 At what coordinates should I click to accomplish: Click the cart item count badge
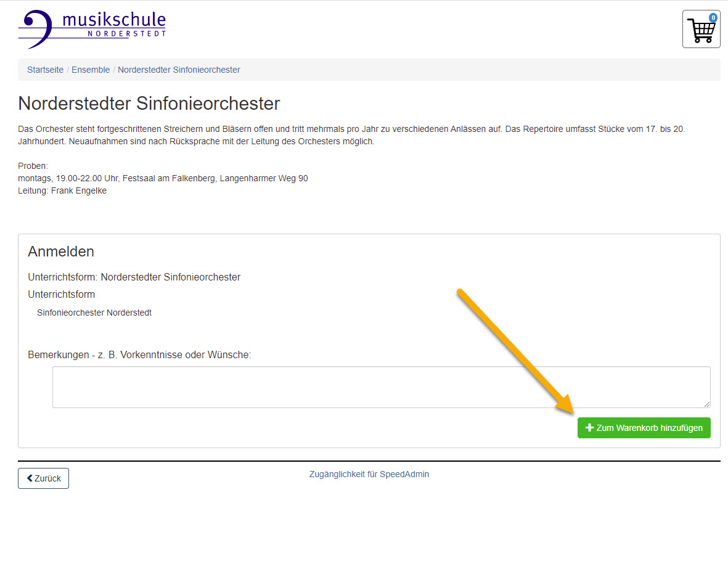[713, 18]
